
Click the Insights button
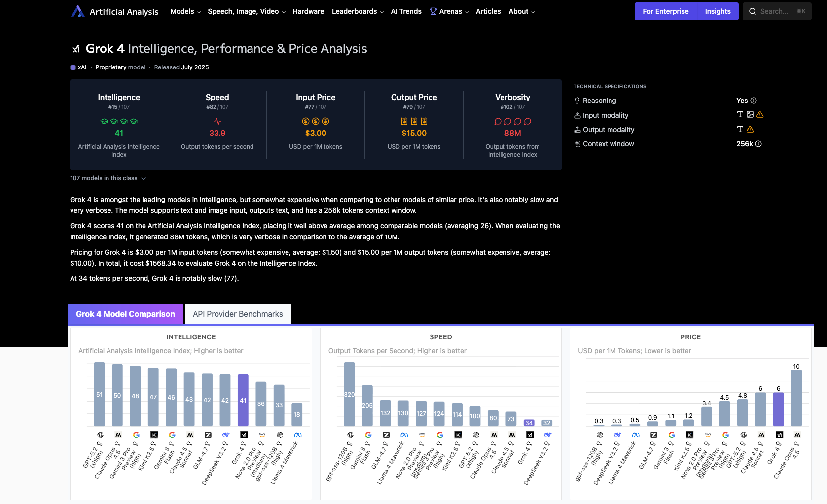coord(718,11)
